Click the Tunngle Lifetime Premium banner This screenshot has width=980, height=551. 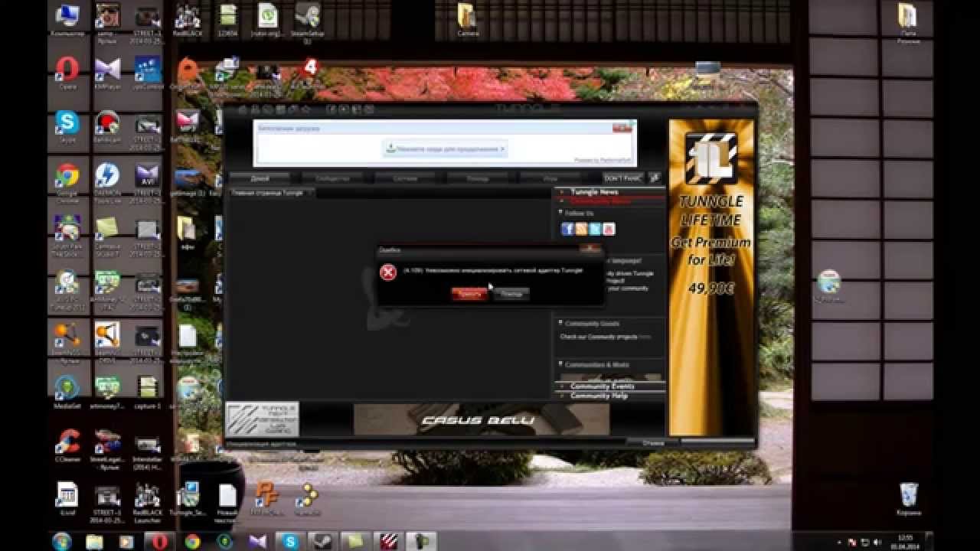coord(710,277)
